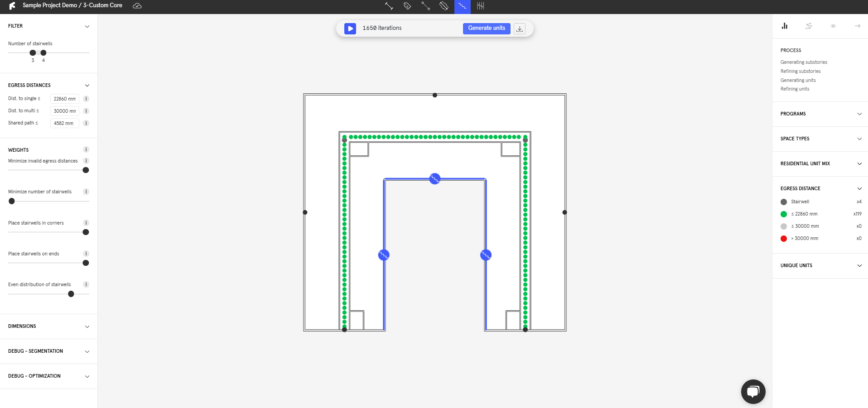Click the download icon beside Generate units
Screen dimensions: 868x408
click(x=520, y=29)
